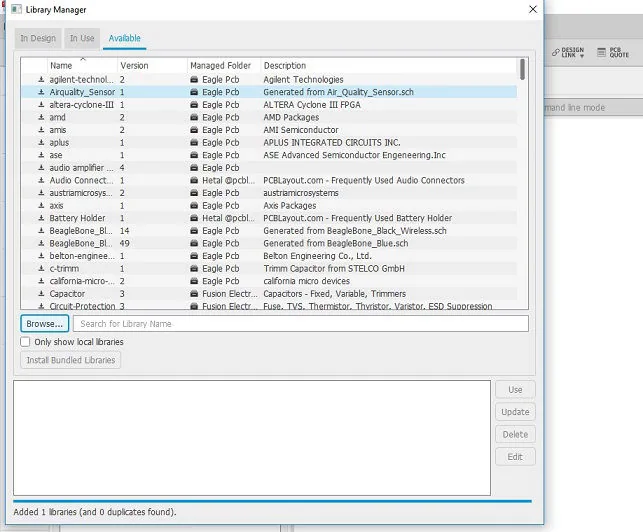Click download icon for belton-enginee row
The image size is (643, 532).
coord(41,256)
